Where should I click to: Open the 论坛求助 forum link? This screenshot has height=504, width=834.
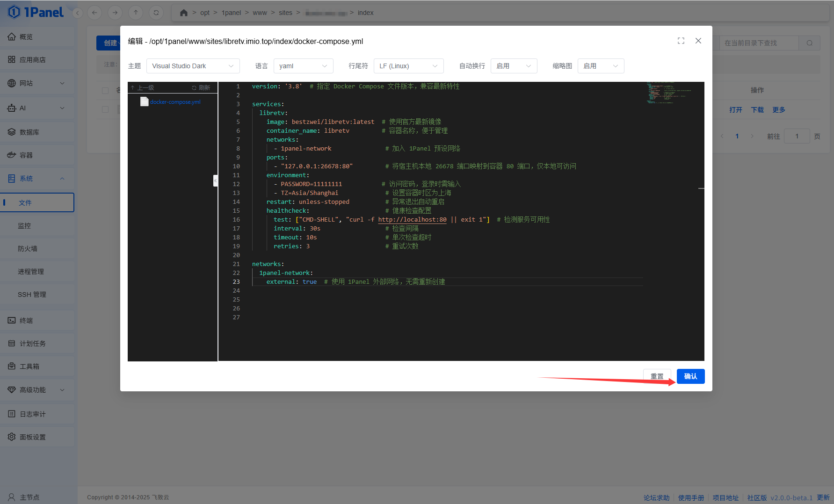(657, 498)
